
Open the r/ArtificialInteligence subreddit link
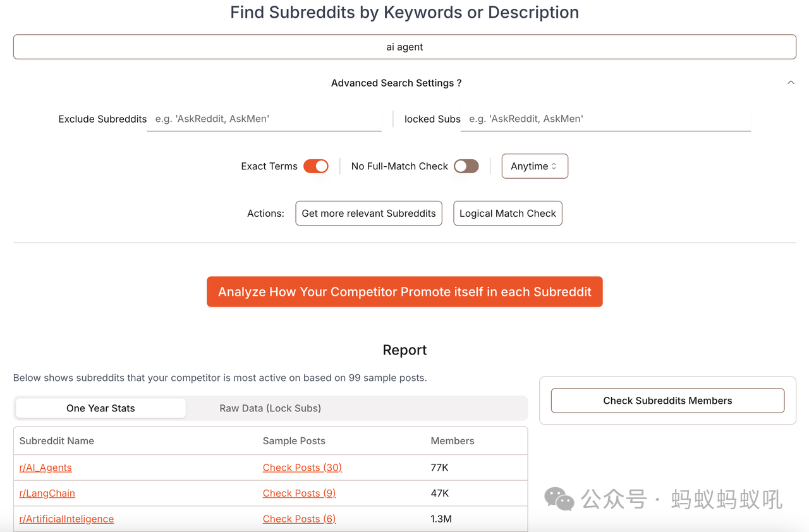tap(67, 519)
